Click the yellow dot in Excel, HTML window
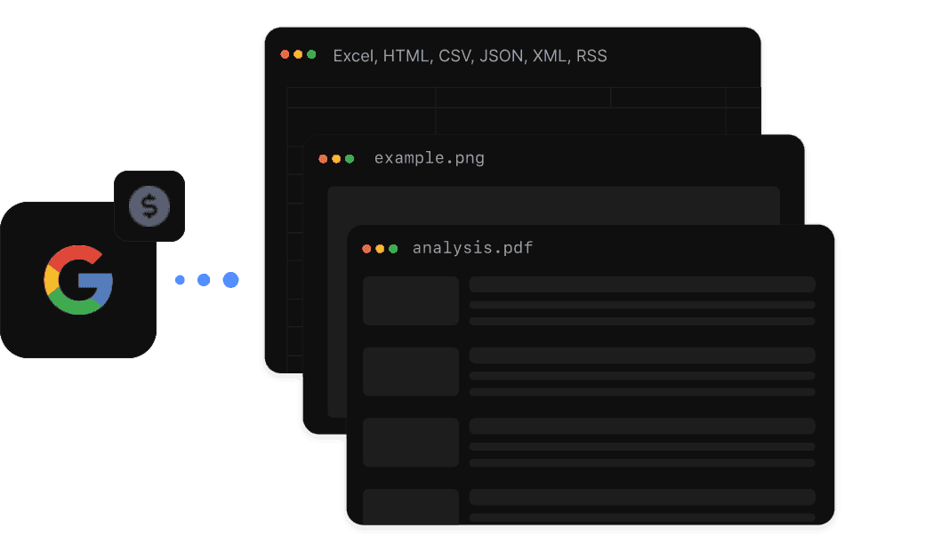925x560 pixels. coord(298,54)
